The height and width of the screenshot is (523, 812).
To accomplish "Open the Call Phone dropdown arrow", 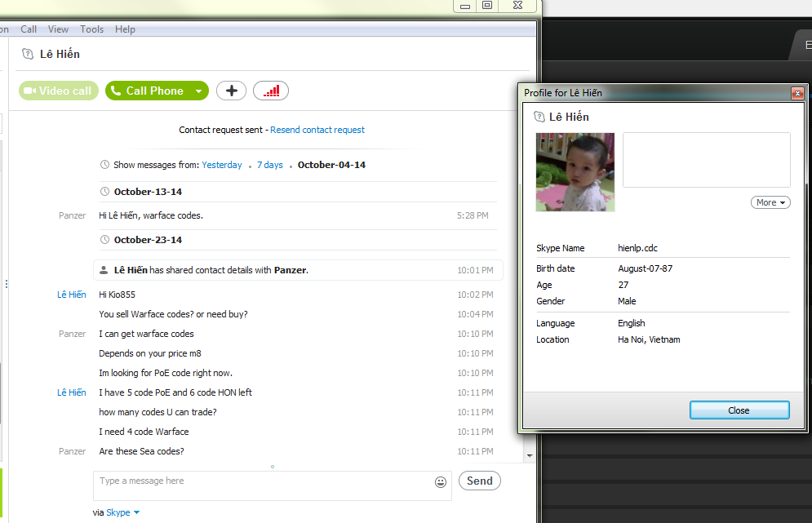I will (x=199, y=91).
